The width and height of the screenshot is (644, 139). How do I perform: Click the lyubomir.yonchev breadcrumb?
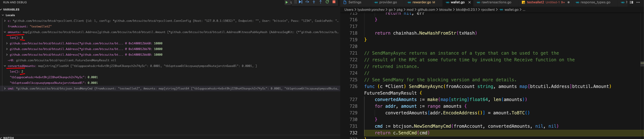tap(371, 9)
